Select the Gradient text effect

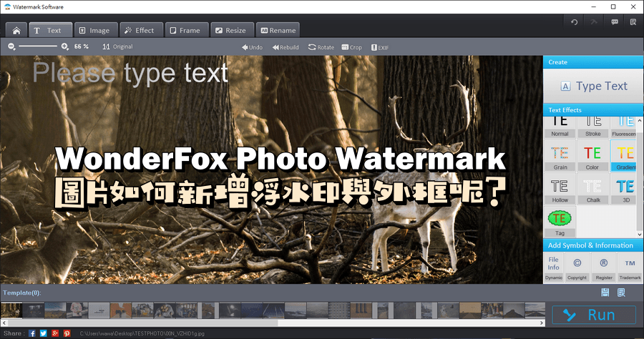click(624, 155)
